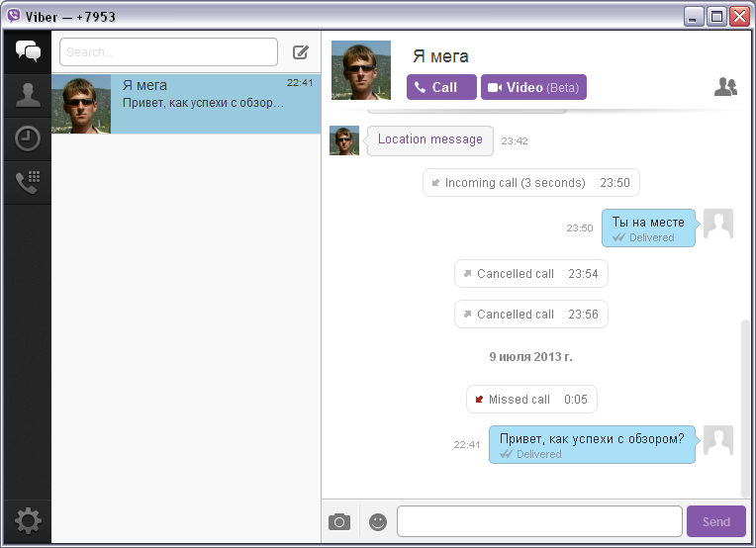This screenshot has width=756, height=548.
Task: Maximize the Viber window
Action: [x=717, y=17]
